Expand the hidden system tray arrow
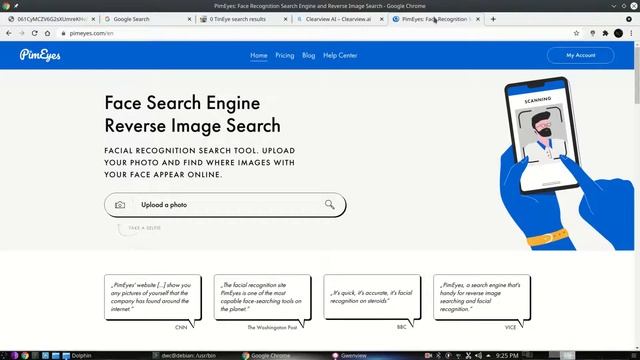Screen dimensions: 640x360 pyautogui.click(x=488, y=356)
